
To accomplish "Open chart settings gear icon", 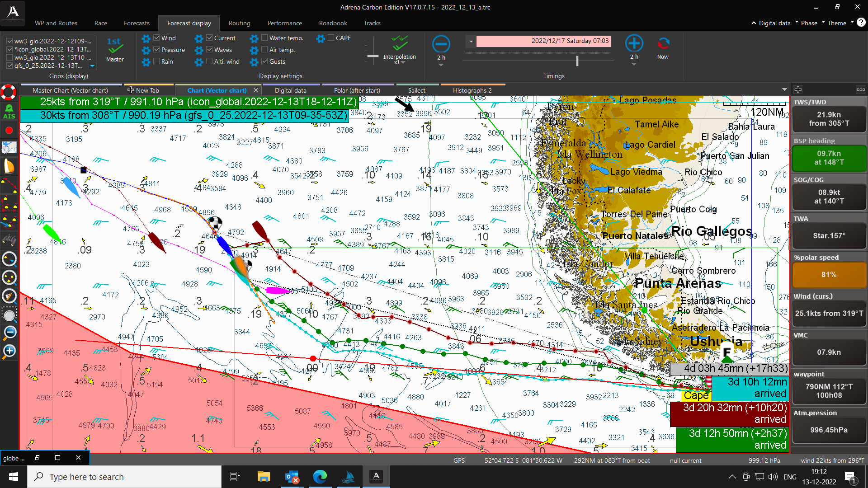I will click(9, 148).
